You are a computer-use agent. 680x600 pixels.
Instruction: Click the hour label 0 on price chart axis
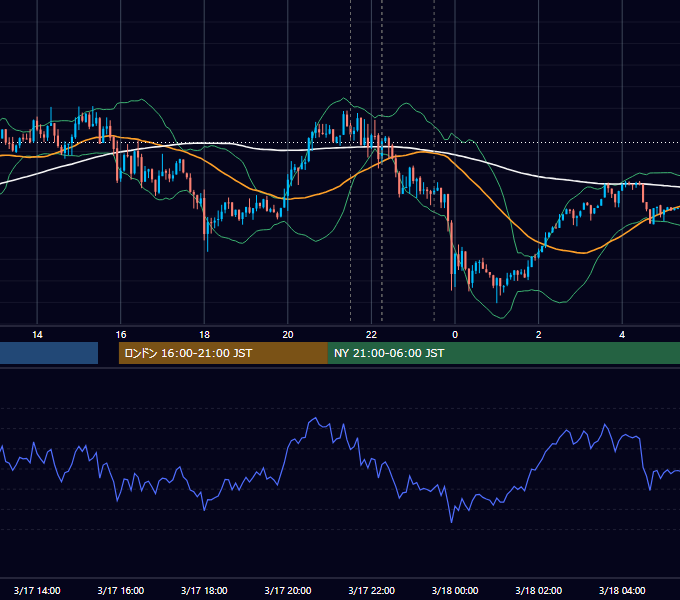tap(455, 335)
